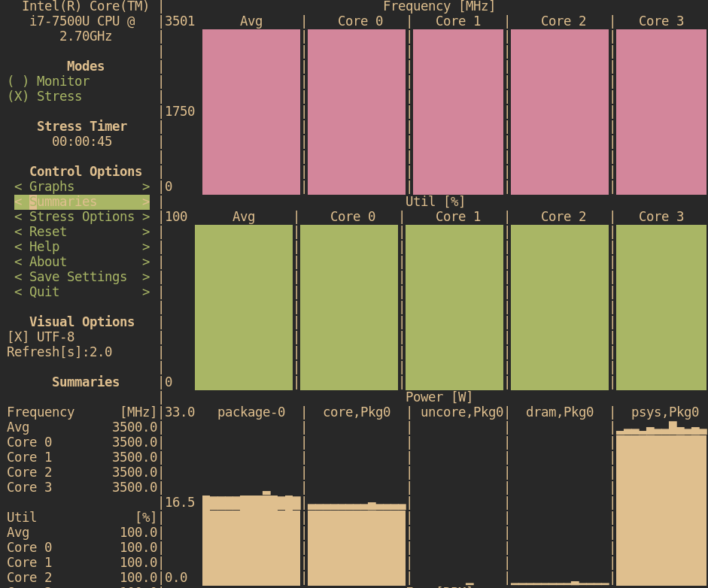Click the Modes section heading
This screenshot has height=588, width=708.
(x=85, y=66)
